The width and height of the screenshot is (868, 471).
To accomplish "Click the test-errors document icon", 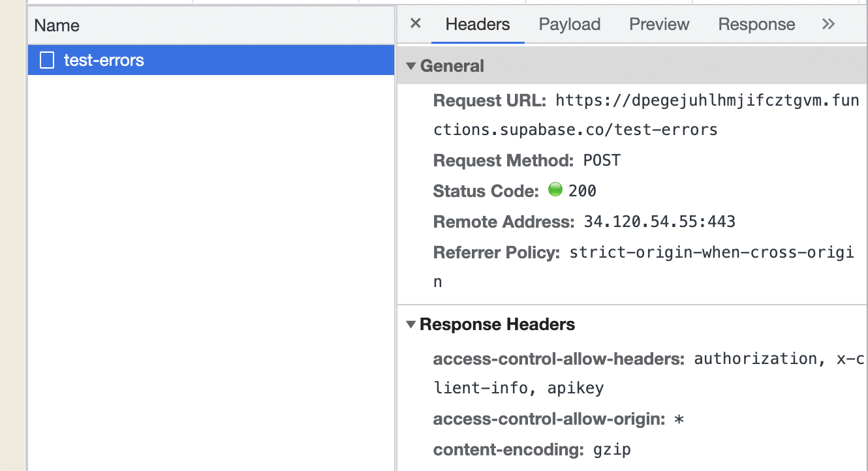I will coord(47,61).
